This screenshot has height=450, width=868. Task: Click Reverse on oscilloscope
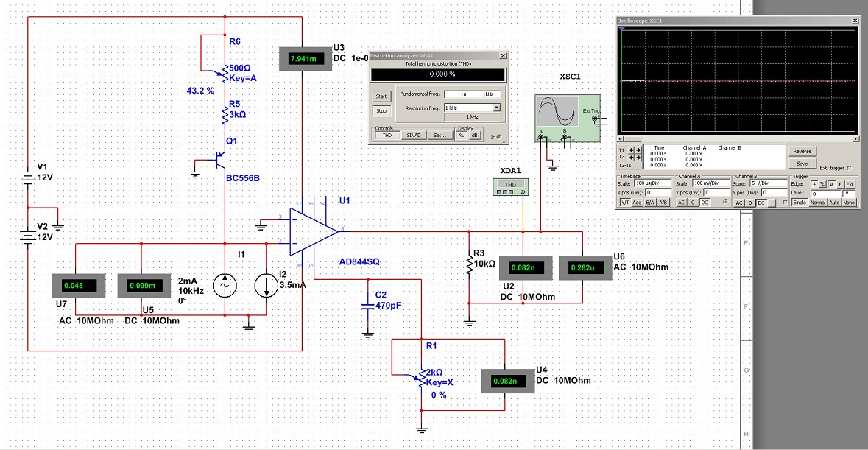click(x=802, y=151)
